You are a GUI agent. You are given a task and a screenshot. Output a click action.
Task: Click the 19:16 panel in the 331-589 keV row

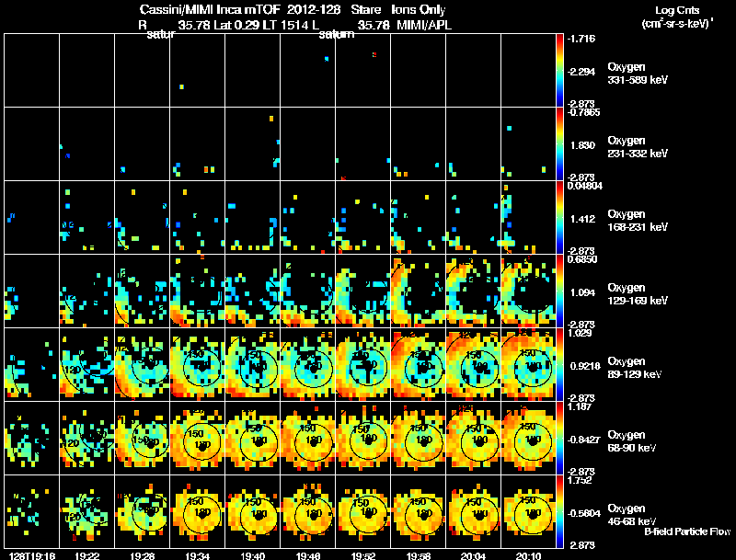click(31, 70)
